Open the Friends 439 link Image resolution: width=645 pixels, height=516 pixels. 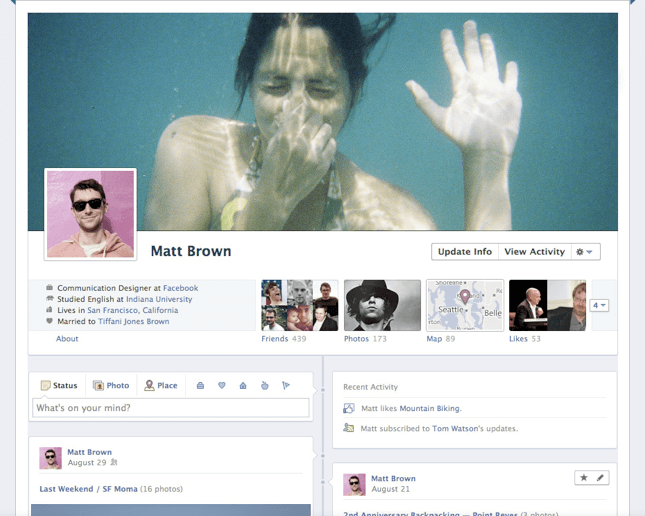coord(284,339)
